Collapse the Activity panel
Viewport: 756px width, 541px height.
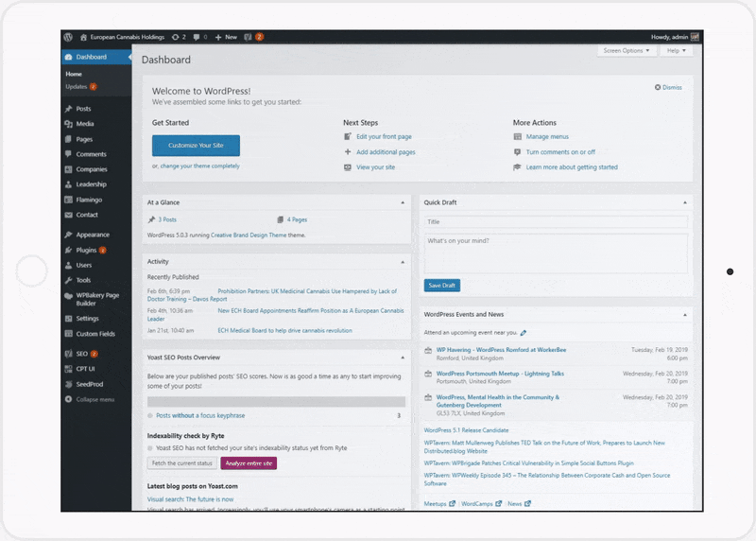point(403,262)
